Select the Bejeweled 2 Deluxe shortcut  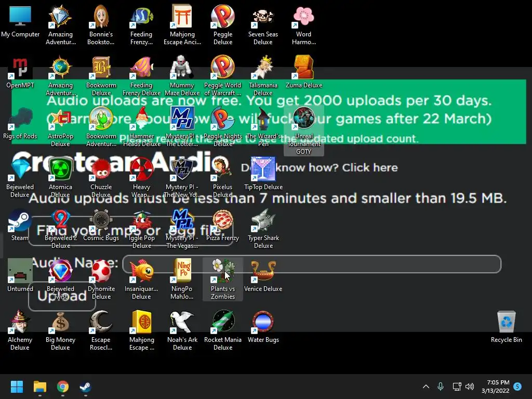(x=60, y=229)
